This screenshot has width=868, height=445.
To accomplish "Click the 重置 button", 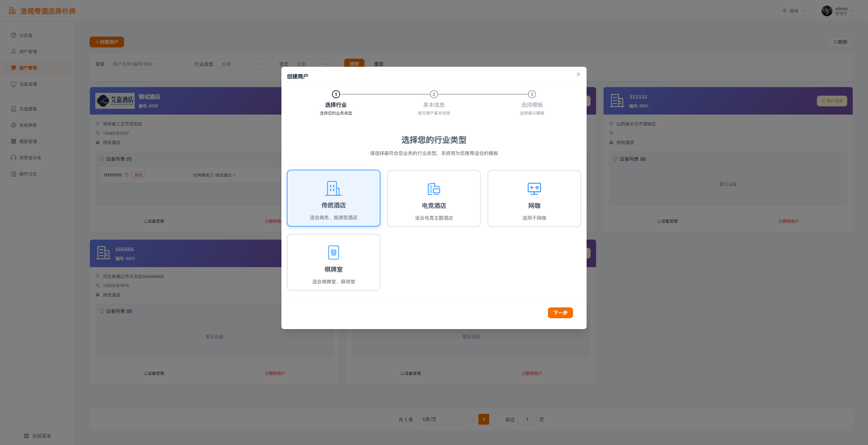I will (x=379, y=64).
